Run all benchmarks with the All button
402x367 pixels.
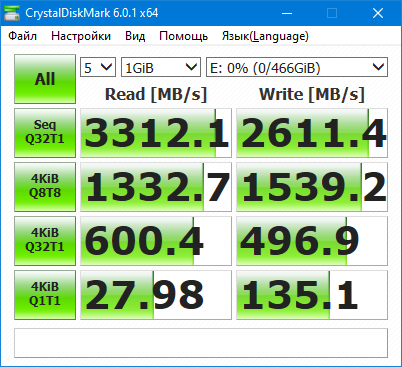point(45,79)
